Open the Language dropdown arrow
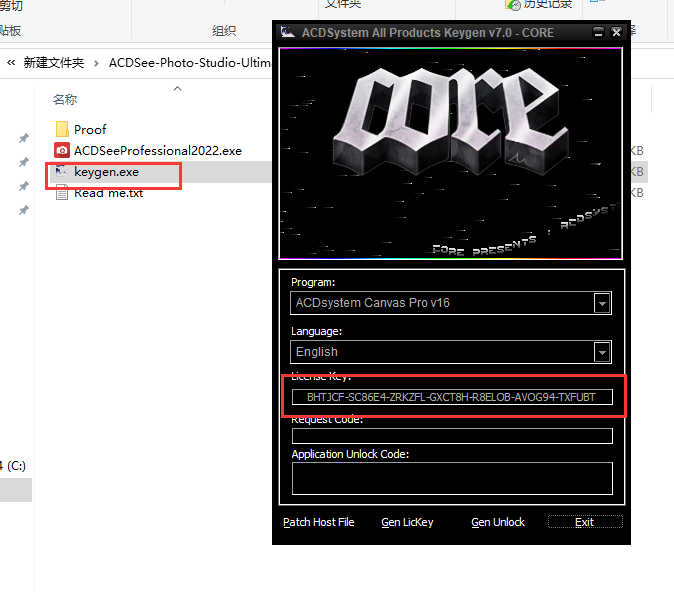Screen dimensions: 674x592 [x=602, y=353]
